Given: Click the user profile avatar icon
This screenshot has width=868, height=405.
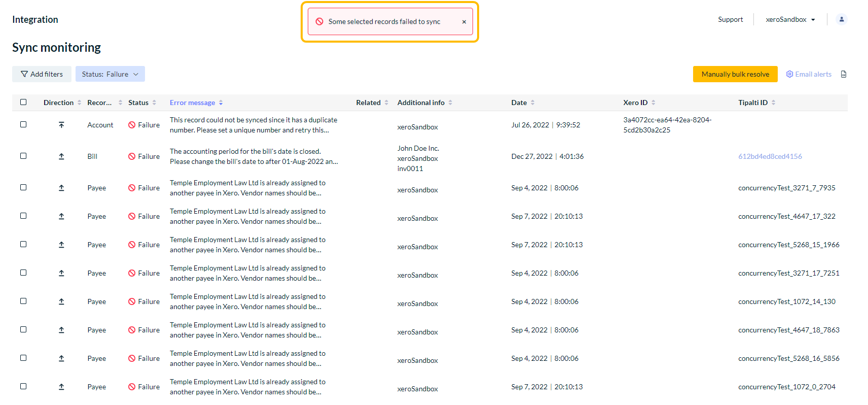Looking at the screenshot, I should [x=841, y=19].
